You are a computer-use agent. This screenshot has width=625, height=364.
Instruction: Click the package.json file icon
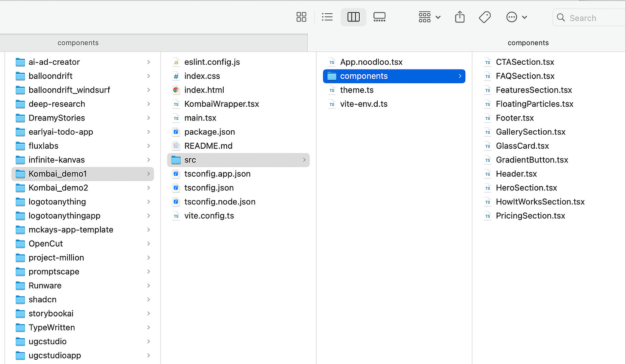176,132
